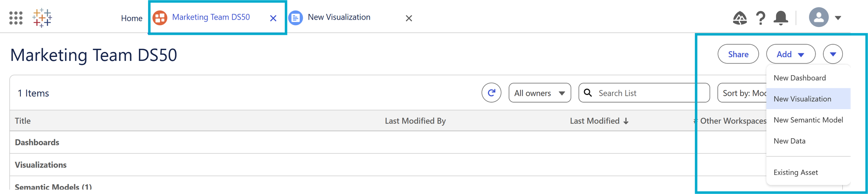Image resolution: width=868 pixels, height=194 pixels.
Task: Click the user profile avatar icon
Action: coord(819,17)
